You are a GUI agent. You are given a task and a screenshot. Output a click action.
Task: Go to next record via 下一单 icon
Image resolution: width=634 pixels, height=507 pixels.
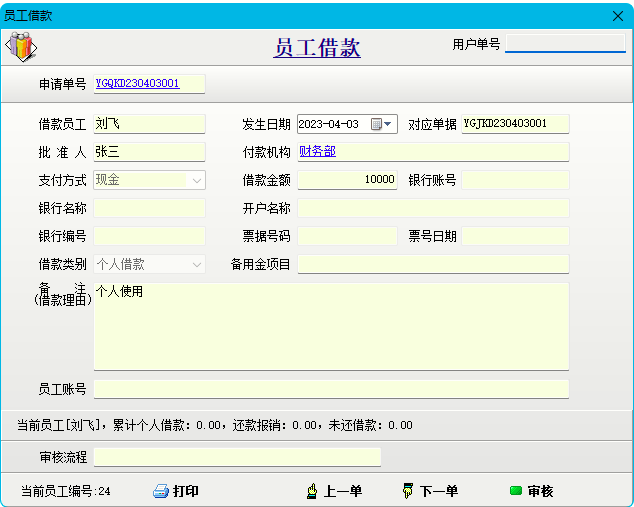coord(408,491)
